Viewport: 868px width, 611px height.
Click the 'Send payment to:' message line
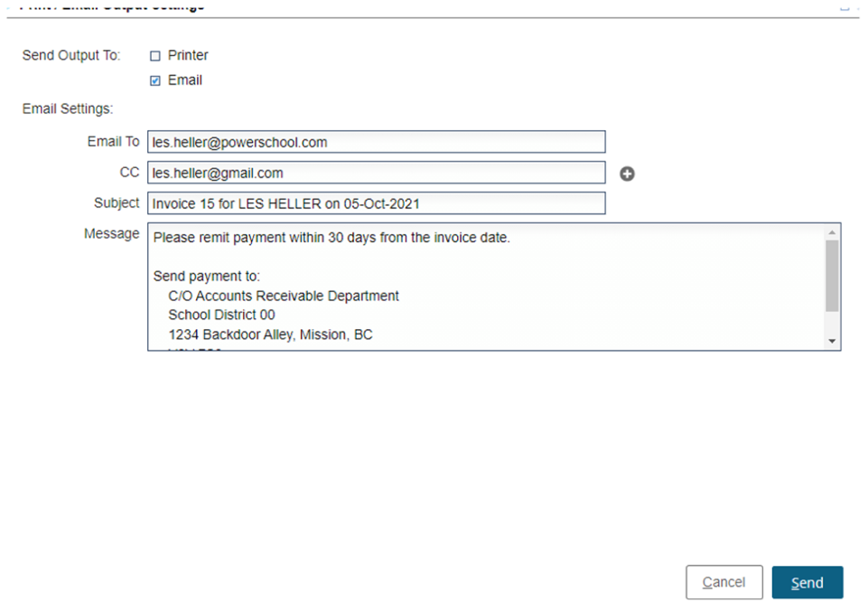[206, 277]
